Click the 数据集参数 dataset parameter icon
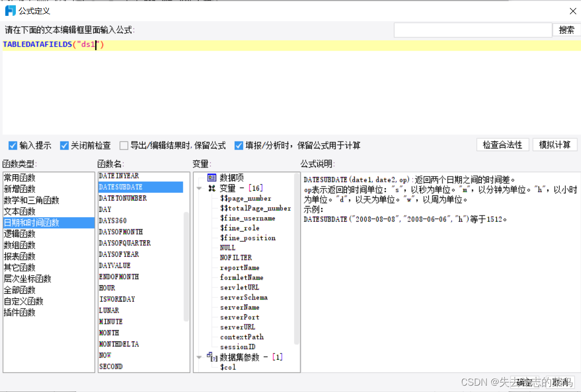 click(x=211, y=357)
